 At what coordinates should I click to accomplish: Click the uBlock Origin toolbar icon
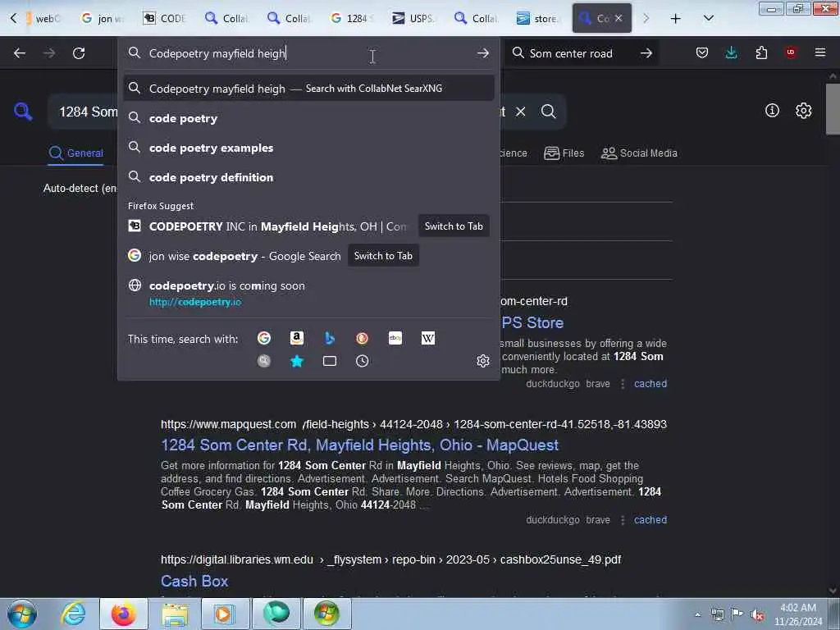click(791, 52)
